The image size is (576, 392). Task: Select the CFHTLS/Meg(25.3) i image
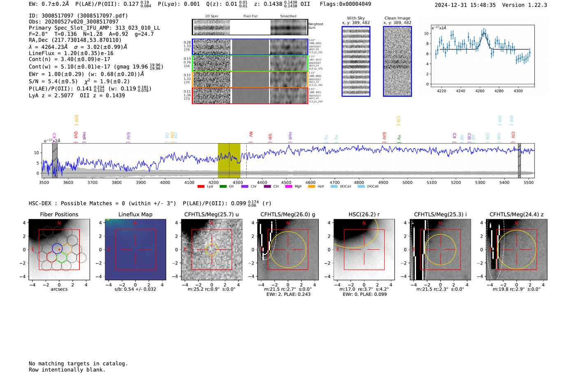tap(440, 250)
